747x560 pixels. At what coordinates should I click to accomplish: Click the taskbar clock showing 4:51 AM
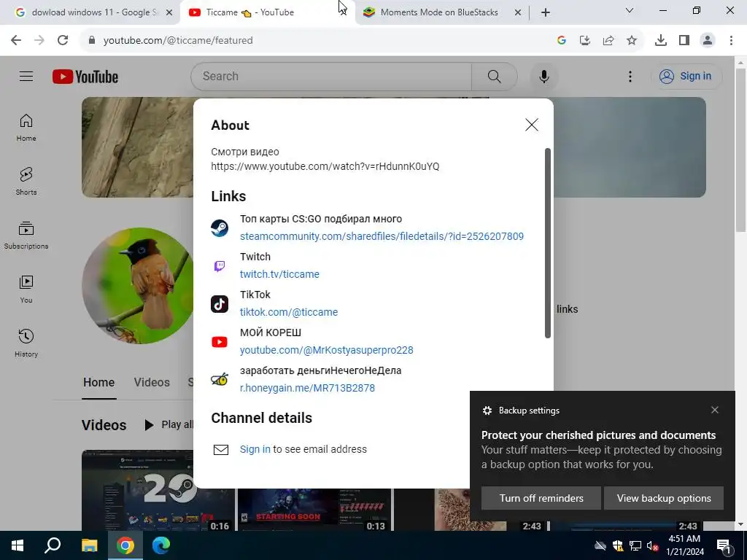tap(685, 545)
